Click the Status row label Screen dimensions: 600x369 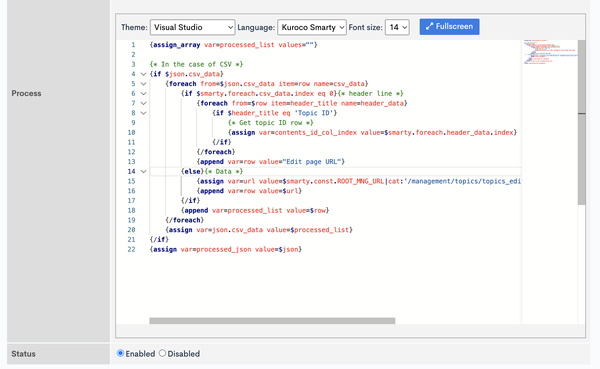[x=23, y=354]
